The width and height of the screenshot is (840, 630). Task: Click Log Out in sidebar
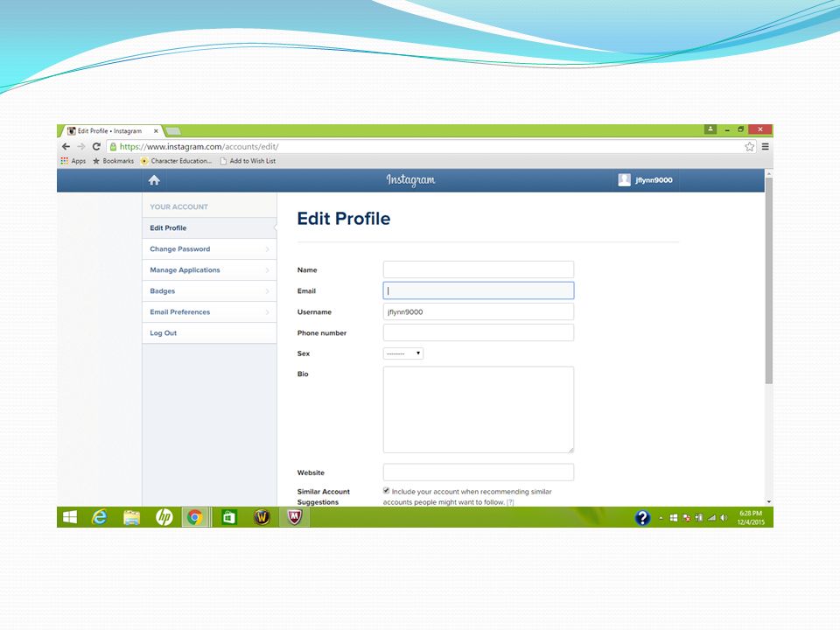click(209, 332)
